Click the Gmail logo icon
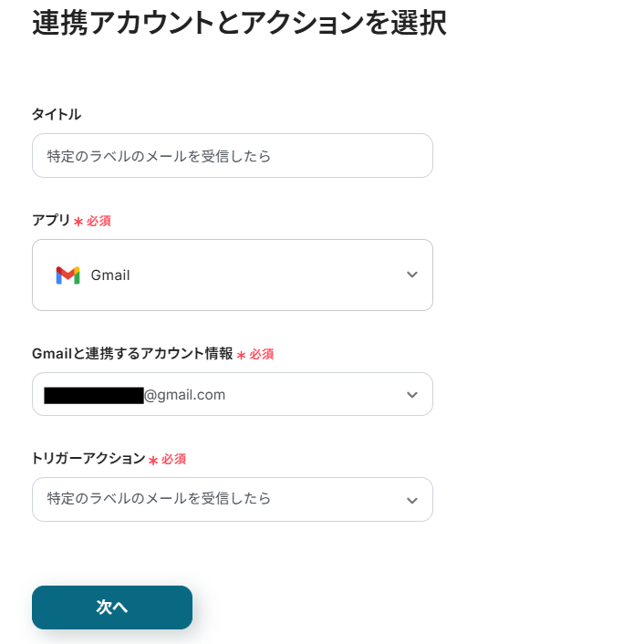Screen dimensions: 644x644 click(x=68, y=275)
